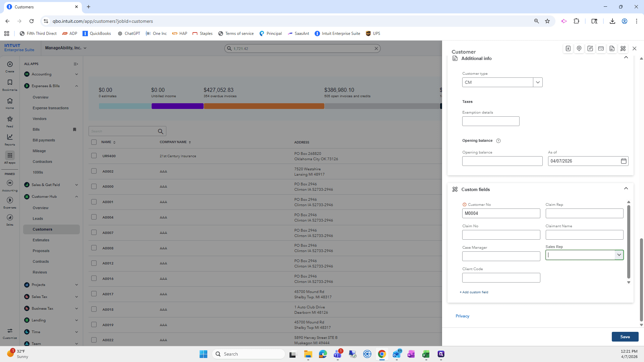The width and height of the screenshot is (644, 362).
Task: Open the Create plus icon in sidebar
Action: pos(10,64)
